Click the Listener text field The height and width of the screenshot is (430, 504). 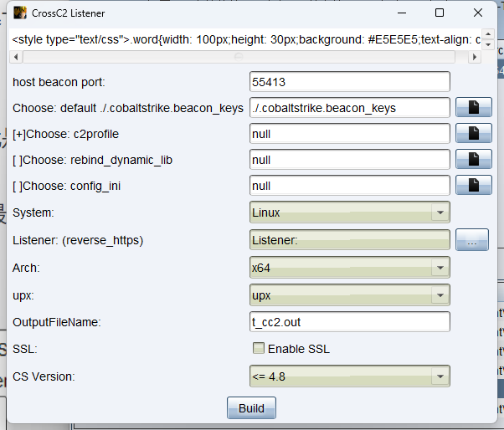point(350,240)
